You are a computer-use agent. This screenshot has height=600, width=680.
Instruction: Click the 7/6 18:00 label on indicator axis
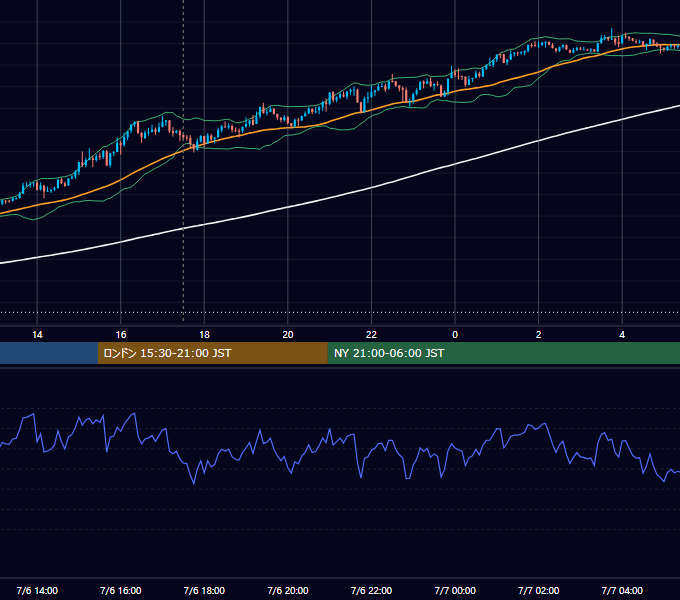(204, 590)
